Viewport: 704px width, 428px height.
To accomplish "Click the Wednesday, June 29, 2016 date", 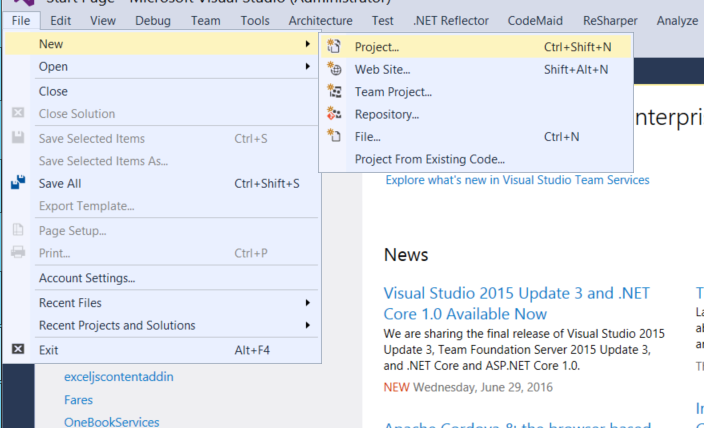I will [x=483, y=387].
